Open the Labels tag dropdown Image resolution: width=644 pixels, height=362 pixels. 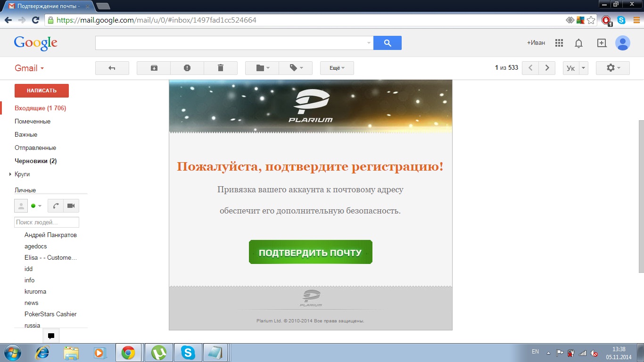[x=296, y=68]
